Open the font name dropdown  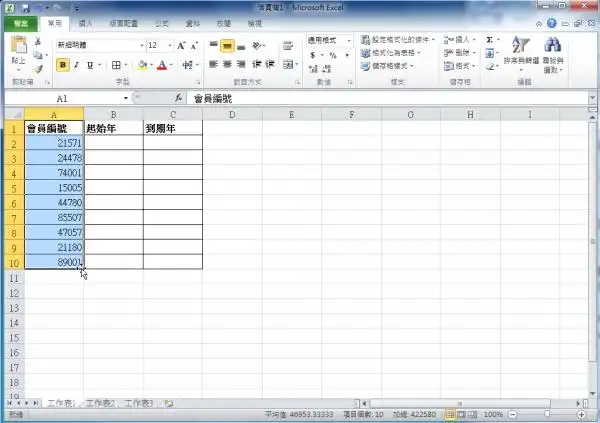coord(142,46)
